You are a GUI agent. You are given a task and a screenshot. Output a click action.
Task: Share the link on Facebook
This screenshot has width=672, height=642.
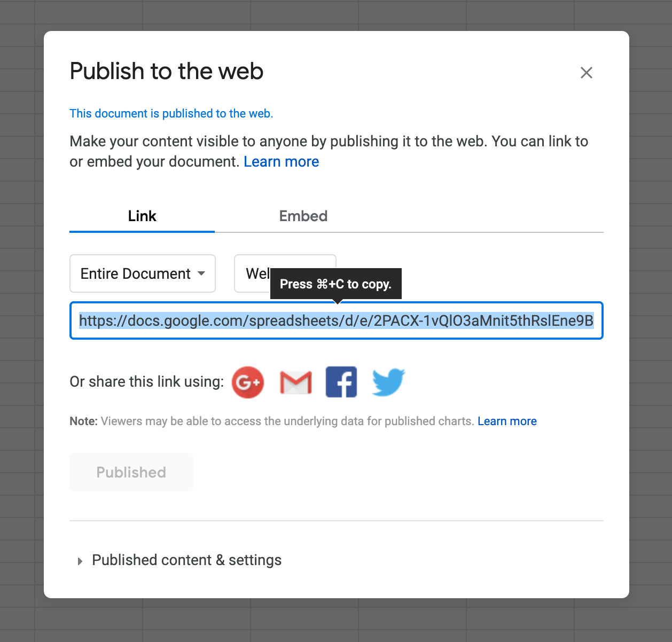[x=341, y=382]
